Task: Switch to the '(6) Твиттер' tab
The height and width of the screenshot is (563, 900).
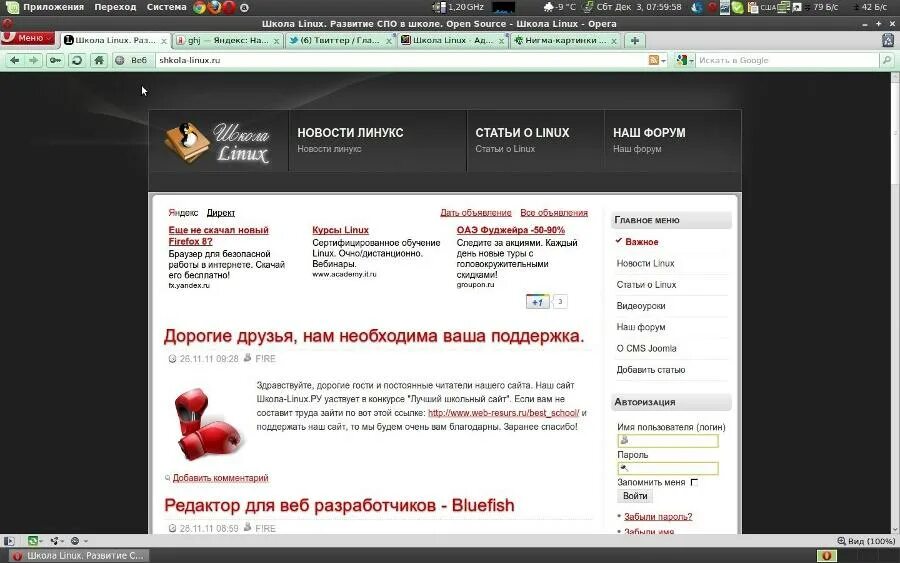Action: 339,41
